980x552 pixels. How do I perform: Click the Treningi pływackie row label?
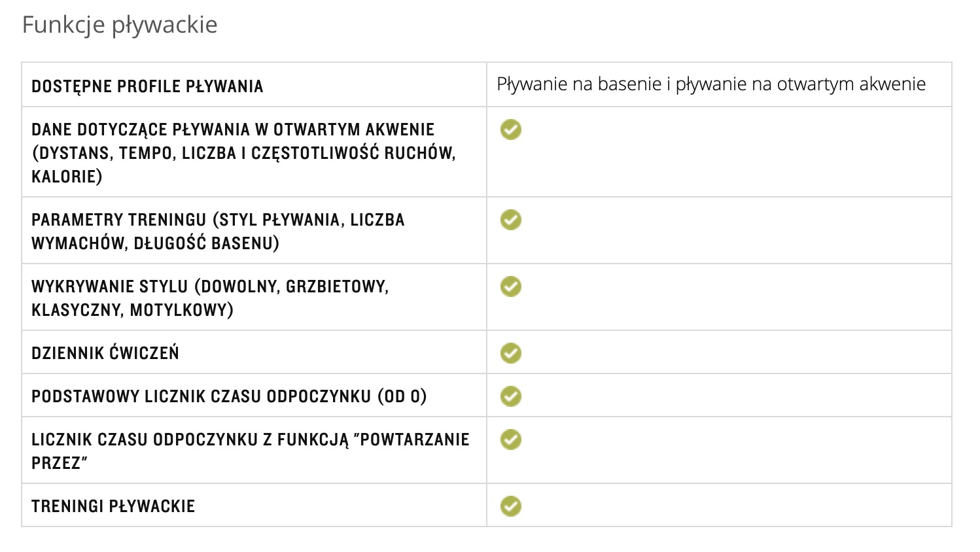(x=113, y=506)
